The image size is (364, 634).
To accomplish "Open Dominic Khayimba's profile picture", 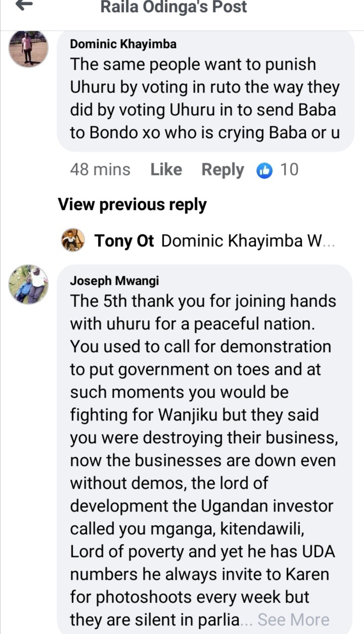I will coord(28,48).
